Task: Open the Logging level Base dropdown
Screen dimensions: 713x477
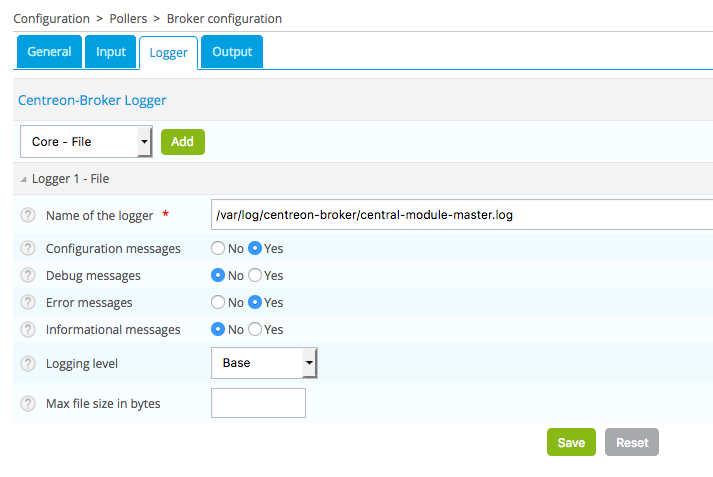Action: (264, 363)
